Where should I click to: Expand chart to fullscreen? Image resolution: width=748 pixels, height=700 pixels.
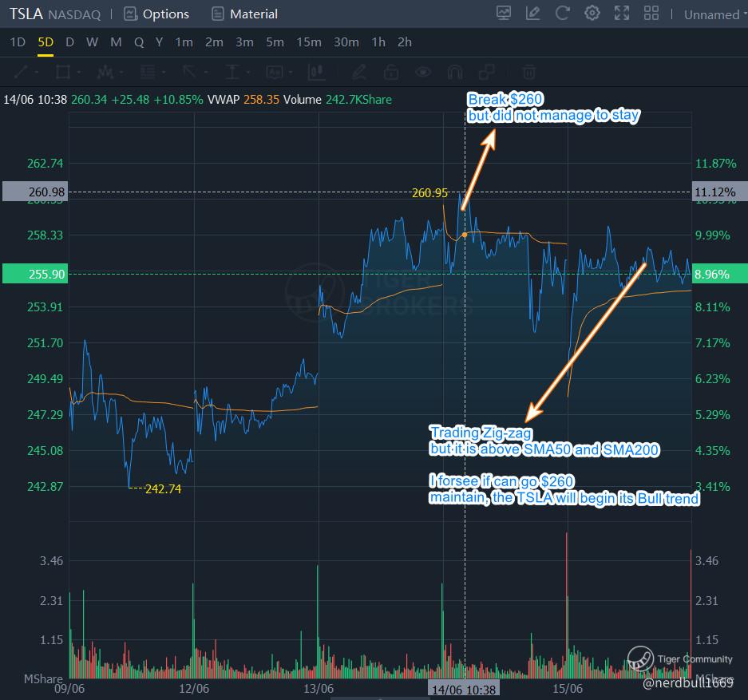622,14
